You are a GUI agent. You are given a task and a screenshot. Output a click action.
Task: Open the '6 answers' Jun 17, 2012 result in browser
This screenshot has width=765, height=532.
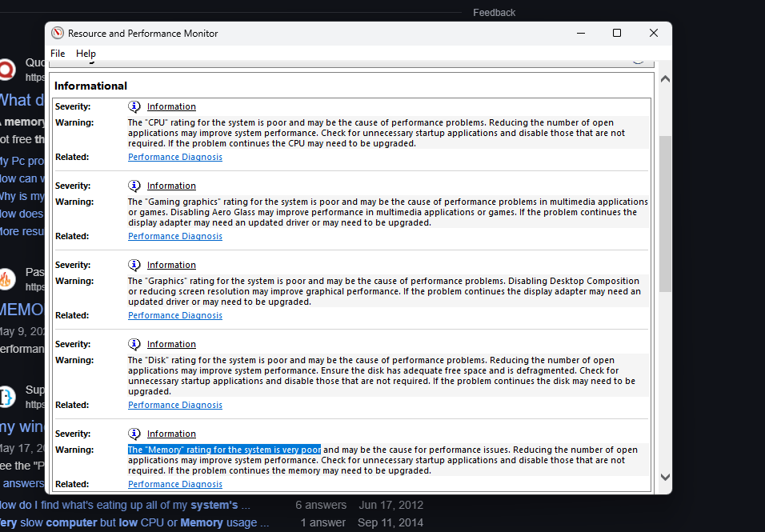point(125,505)
